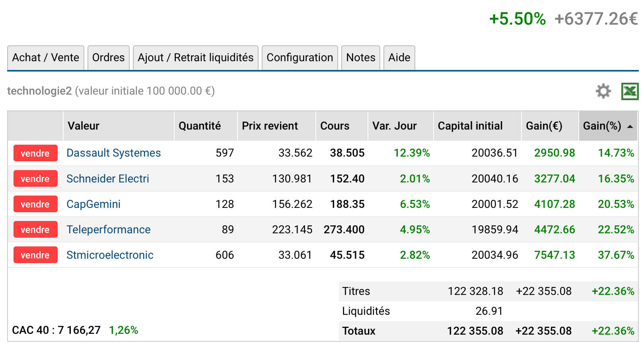Click vendre for Schneider Electri

pos(35,178)
